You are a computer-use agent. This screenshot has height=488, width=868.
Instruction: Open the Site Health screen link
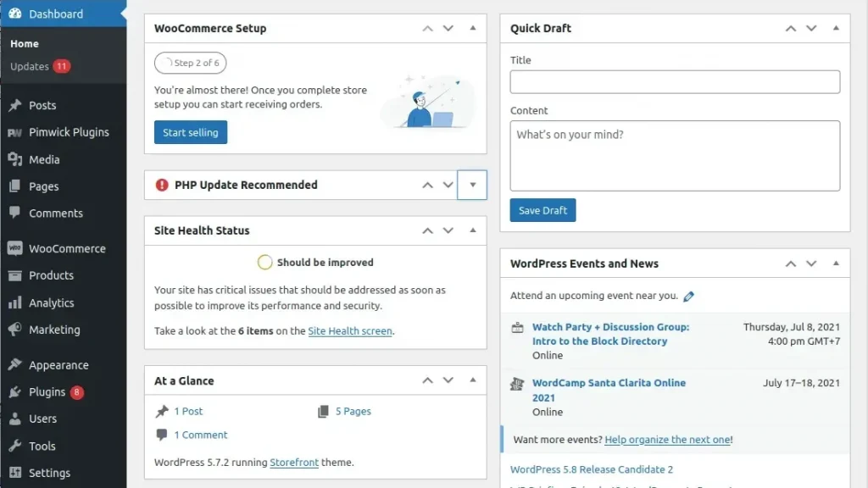pos(350,331)
